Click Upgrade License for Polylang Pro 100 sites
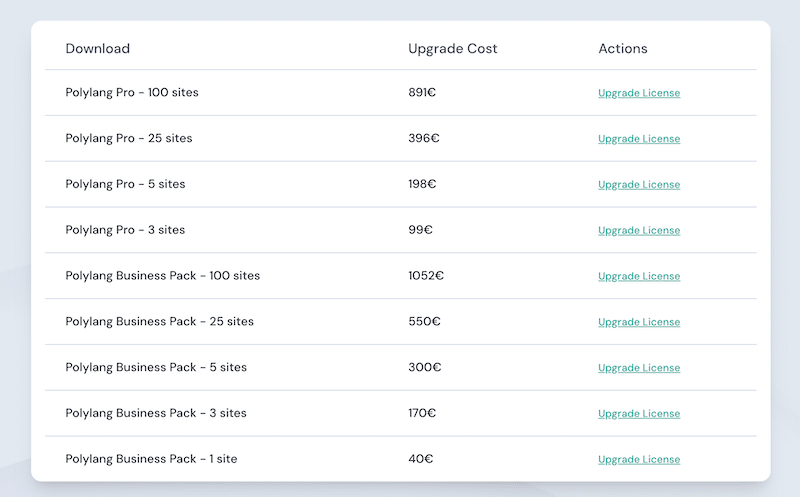The width and height of the screenshot is (800, 497). (639, 93)
